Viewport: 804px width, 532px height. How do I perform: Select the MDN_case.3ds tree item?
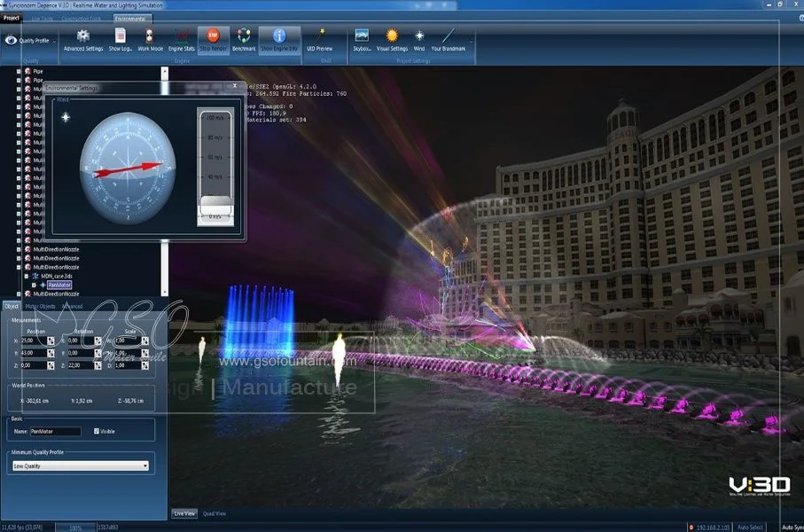pos(57,276)
